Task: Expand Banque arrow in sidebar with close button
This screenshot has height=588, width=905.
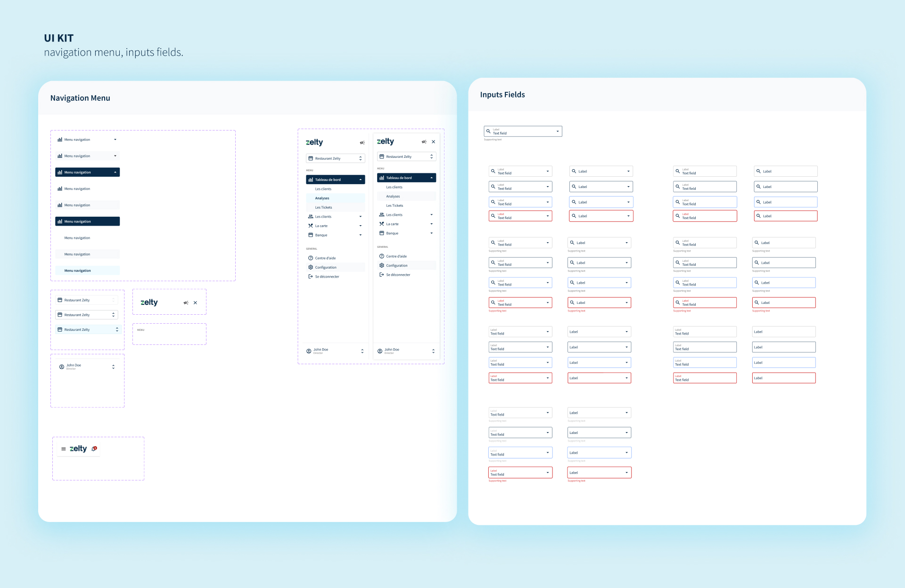Action: [x=432, y=233]
